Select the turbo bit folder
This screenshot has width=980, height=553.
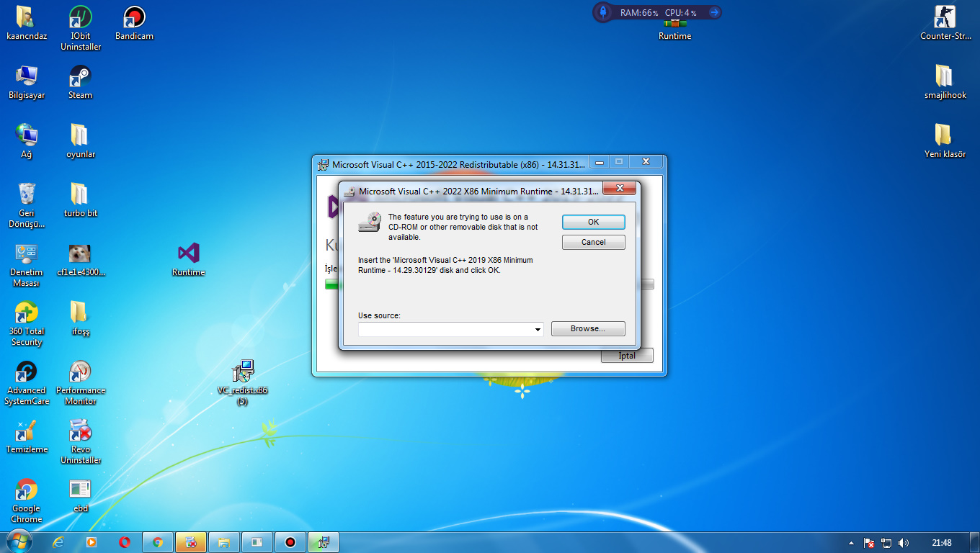click(81, 200)
